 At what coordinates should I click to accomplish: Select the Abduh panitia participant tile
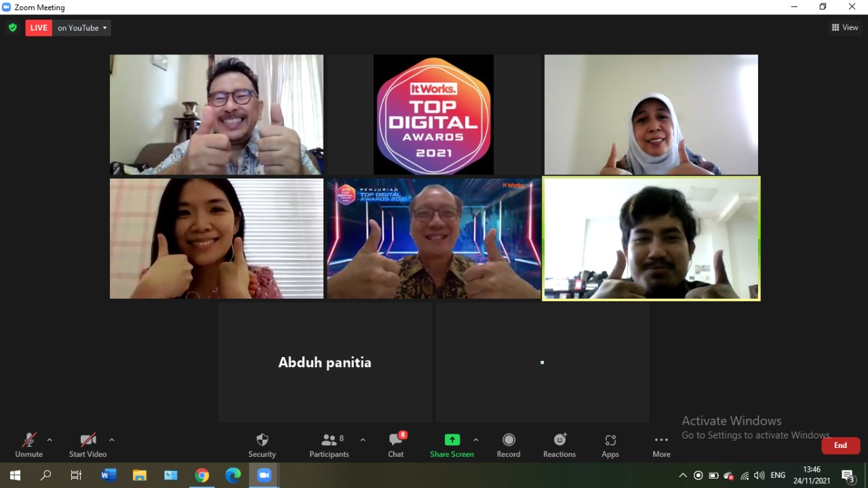point(325,362)
